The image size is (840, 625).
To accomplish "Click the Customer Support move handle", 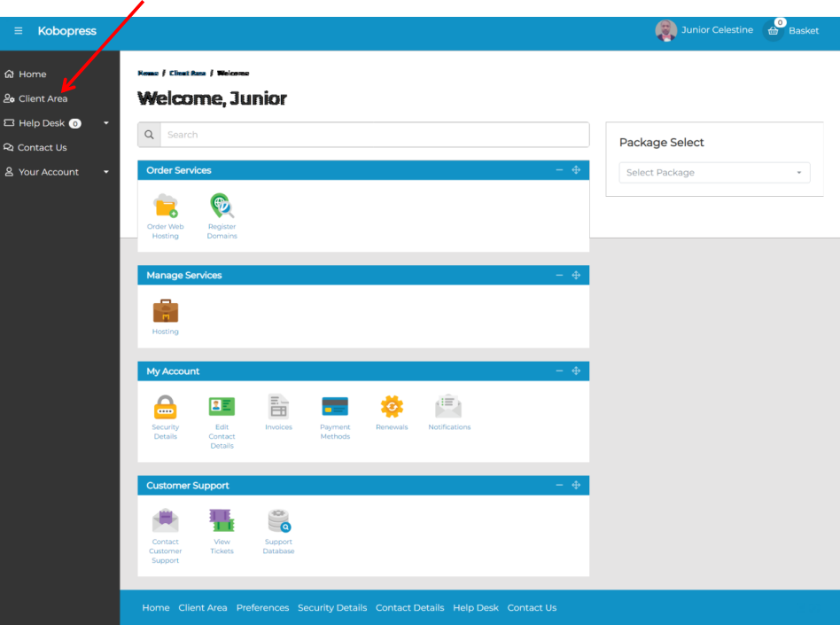I will (576, 485).
